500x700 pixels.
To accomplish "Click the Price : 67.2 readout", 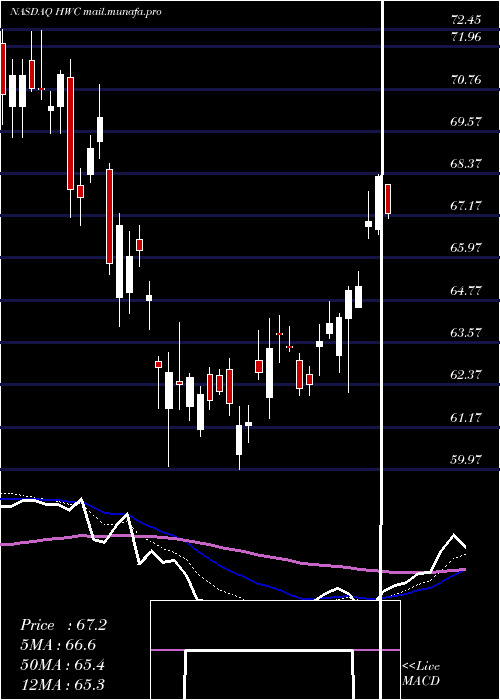I will point(63,625).
